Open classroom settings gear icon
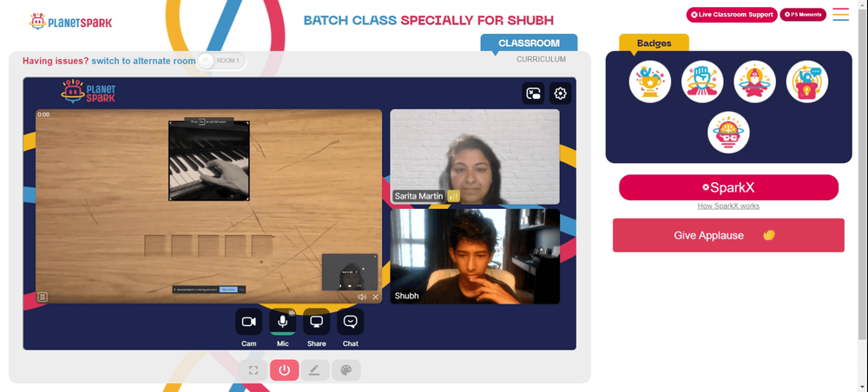The width and height of the screenshot is (868, 392). pyautogui.click(x=560, y=94)
